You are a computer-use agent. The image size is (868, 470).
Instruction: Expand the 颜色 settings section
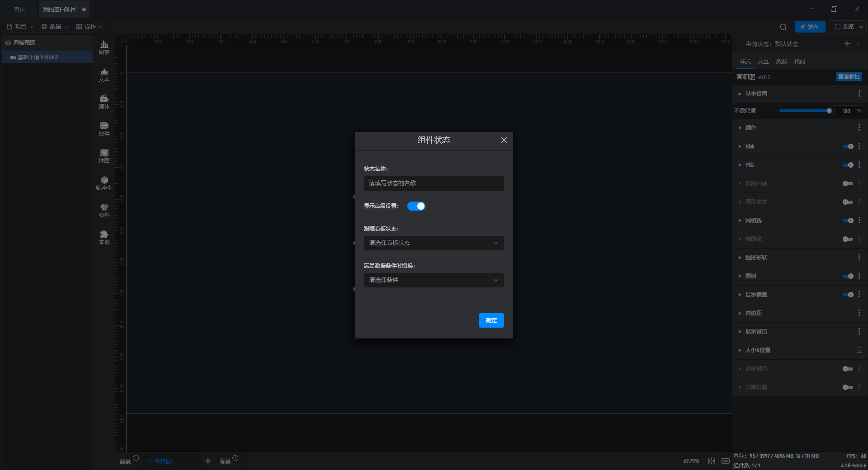tap(750, 128)
